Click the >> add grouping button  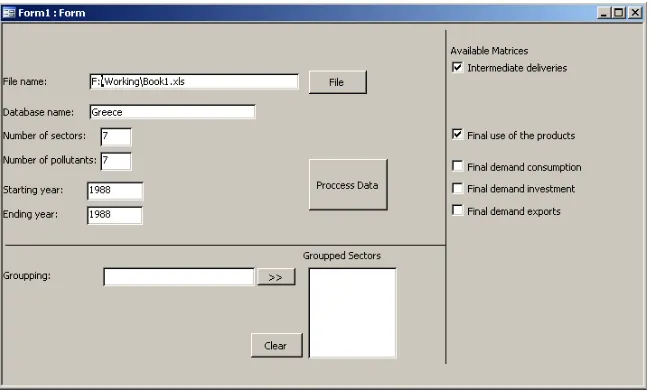point(276,277)
